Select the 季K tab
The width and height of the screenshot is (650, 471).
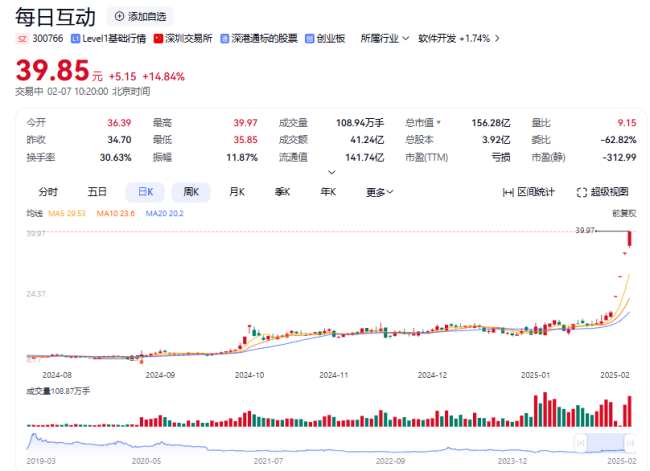coord(282,192)
